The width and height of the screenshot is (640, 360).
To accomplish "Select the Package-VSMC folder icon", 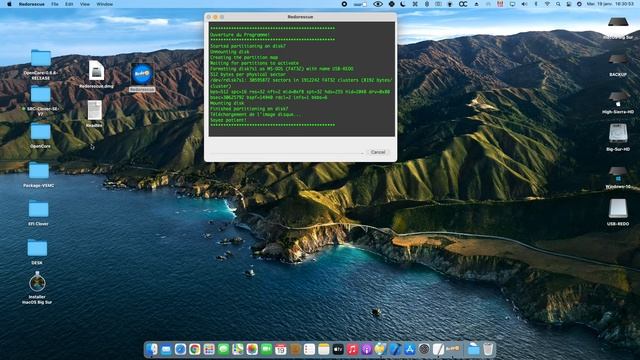I will click(39, 171).
